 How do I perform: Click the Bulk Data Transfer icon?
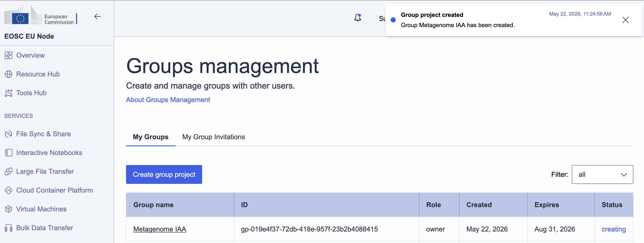click(9, 228)
